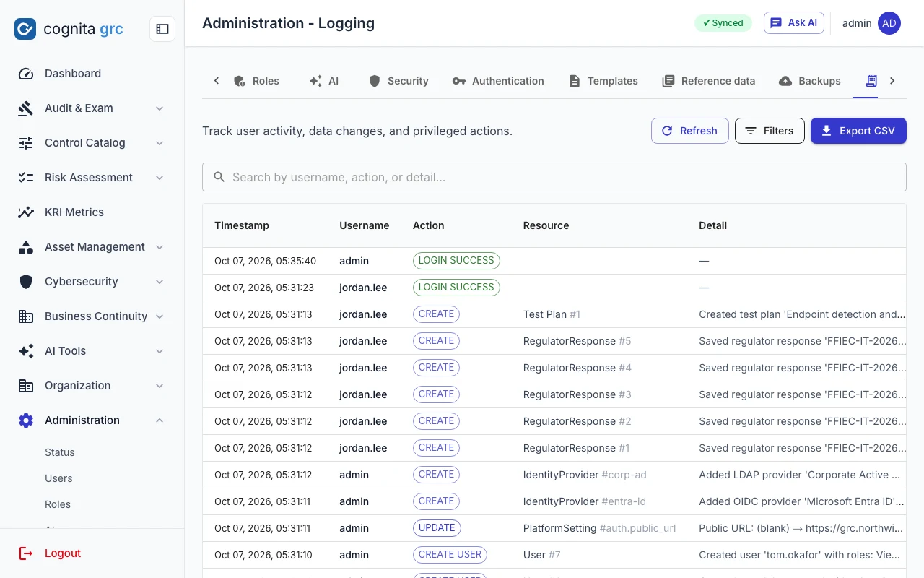
Task: Click the red Logout icon
Action: pos(26,553)
